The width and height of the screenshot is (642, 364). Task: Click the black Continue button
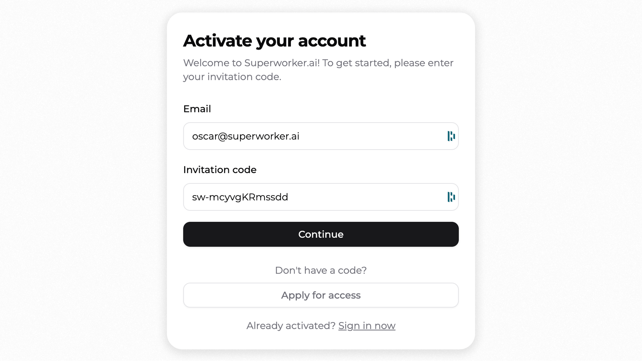(x=321, y=234)
